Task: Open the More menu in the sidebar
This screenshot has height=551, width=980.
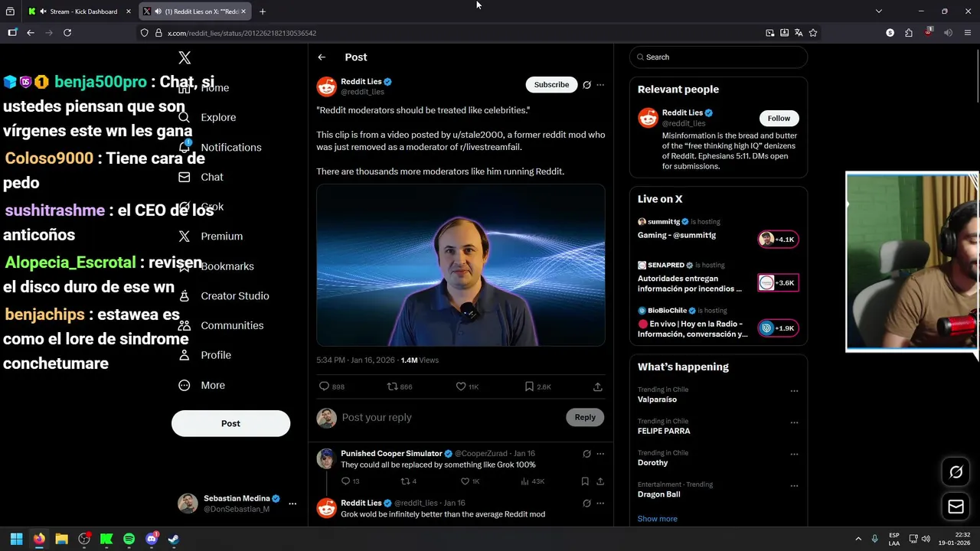Action: point(201,385)
